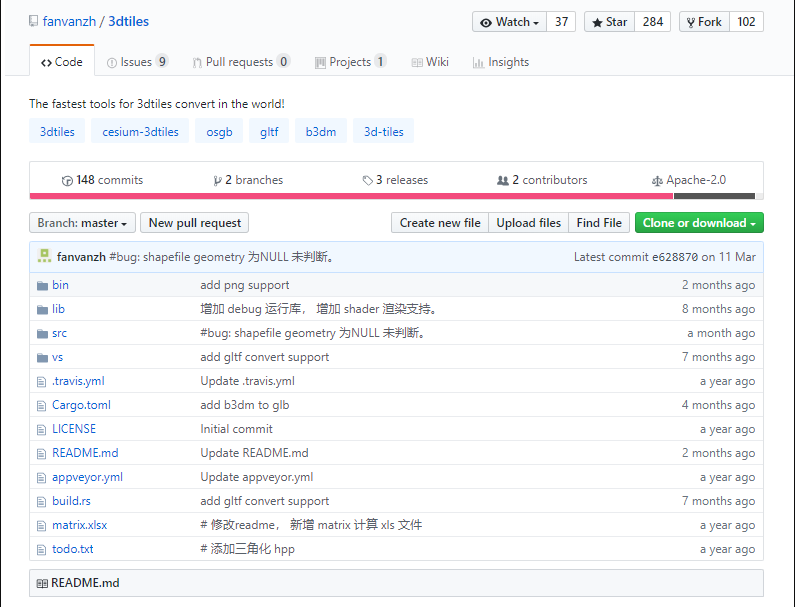This screenshot has width=795, height=607.
Task: Click the fanvanzh avatar in commit bar
Action: [x=45, y=256]
